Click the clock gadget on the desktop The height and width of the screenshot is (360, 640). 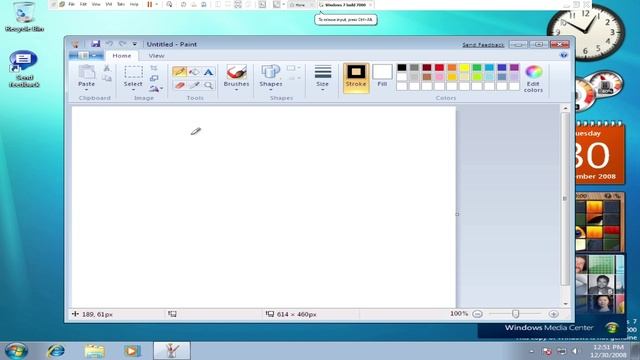coord(586,32)
